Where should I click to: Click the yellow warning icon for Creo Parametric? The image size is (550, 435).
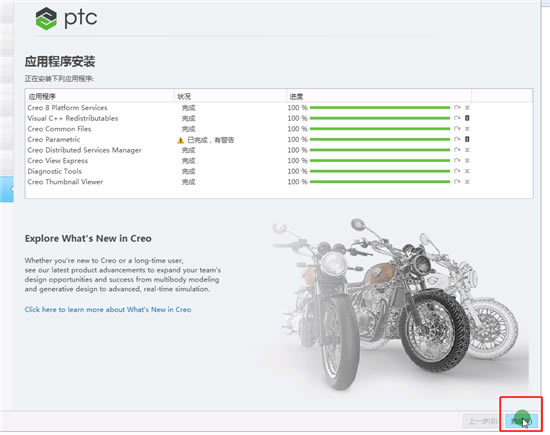pyautogui.click(x=181, y=140)
